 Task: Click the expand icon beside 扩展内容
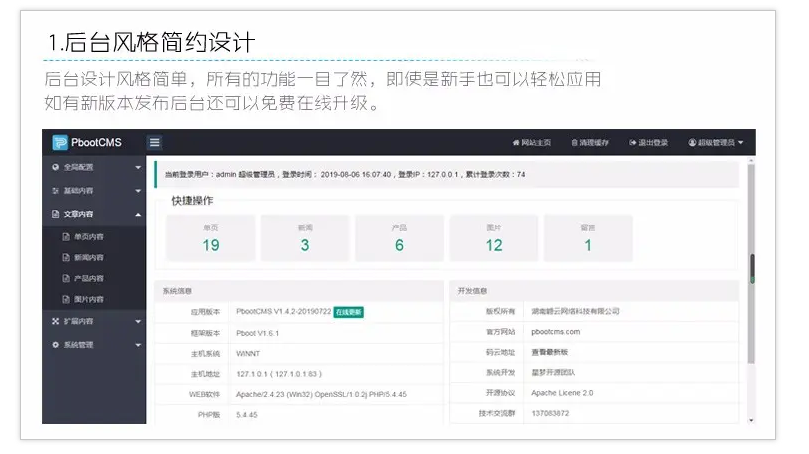(x=56, y=321)
